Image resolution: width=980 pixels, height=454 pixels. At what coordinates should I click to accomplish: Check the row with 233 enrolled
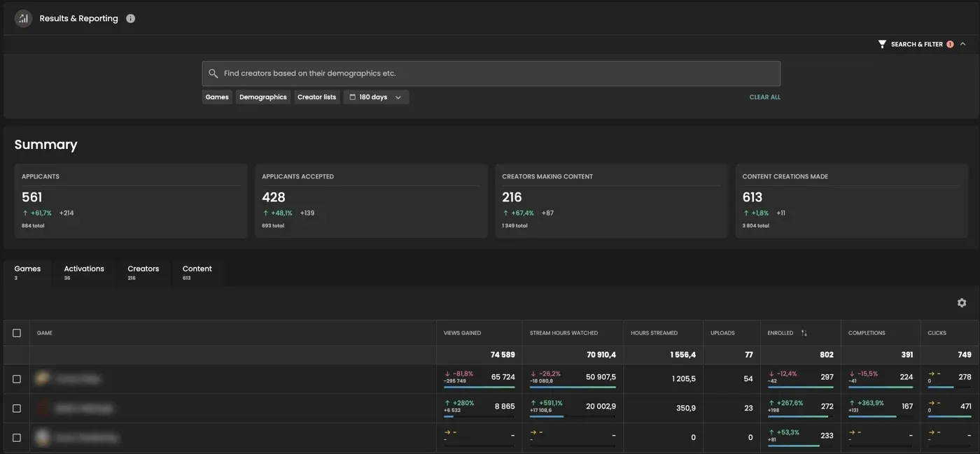tap(17, 438)
